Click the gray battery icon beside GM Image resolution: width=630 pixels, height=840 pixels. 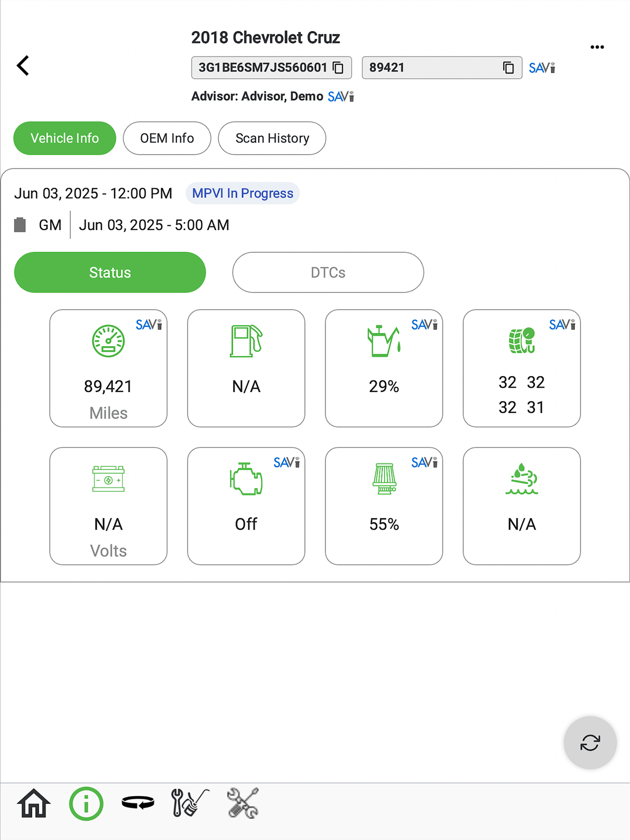coord(20,225)
